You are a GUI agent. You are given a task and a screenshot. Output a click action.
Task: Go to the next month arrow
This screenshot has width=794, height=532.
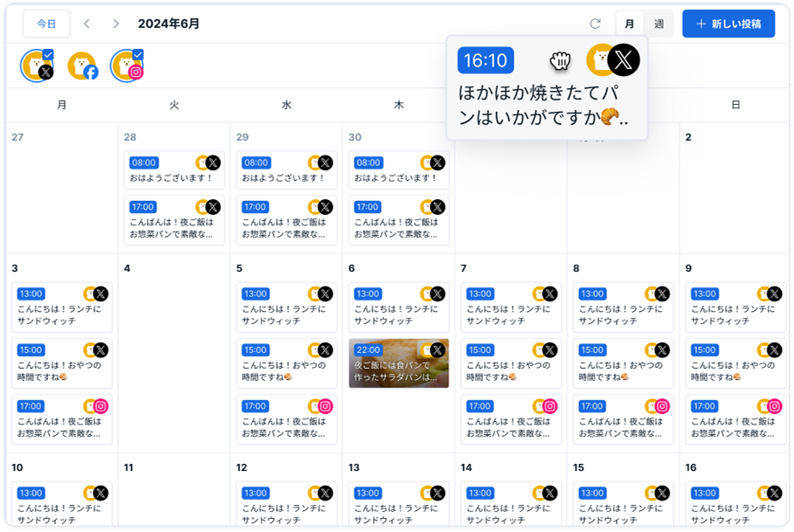(116, 24)
